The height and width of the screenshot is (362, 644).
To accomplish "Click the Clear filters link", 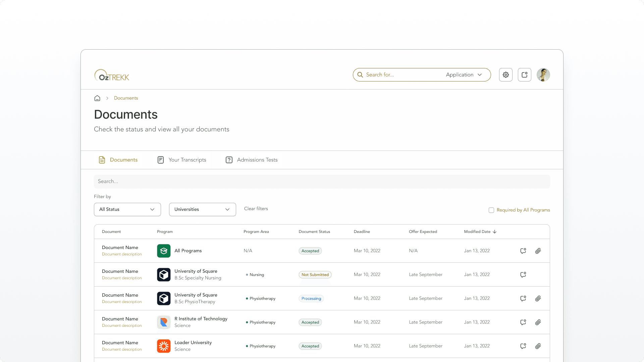I will 256,208.
